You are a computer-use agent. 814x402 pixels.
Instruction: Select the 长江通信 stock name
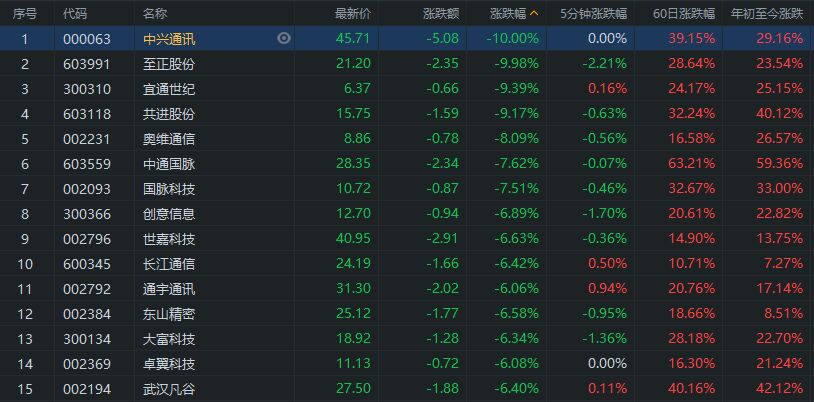click(169, 263)
